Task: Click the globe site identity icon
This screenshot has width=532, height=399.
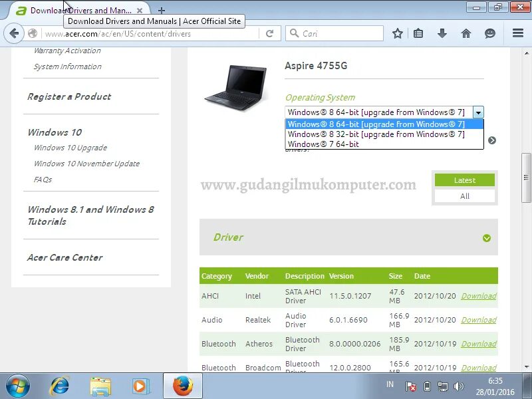Action: coord(33,33)
